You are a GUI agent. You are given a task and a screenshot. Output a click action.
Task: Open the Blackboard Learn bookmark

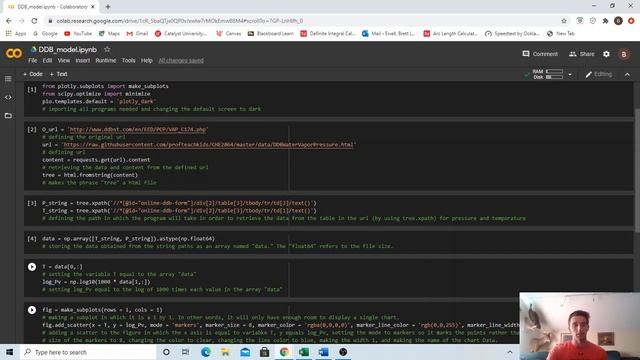click(271, 33)
